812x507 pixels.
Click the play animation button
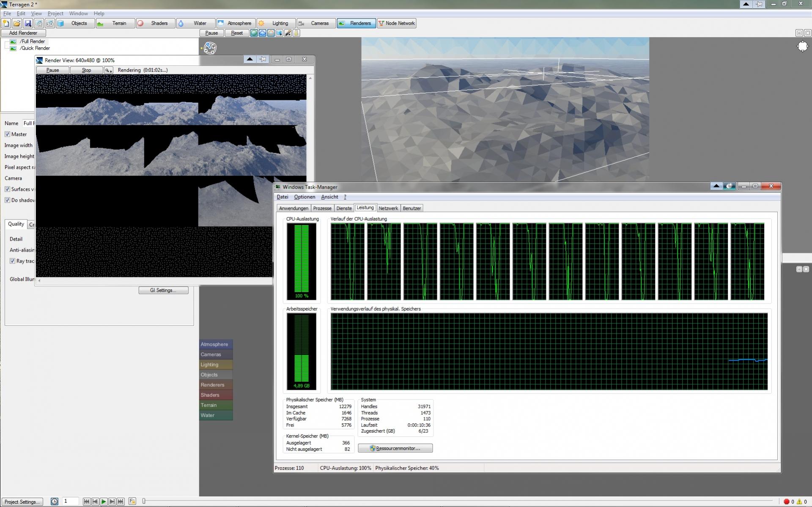104,502
